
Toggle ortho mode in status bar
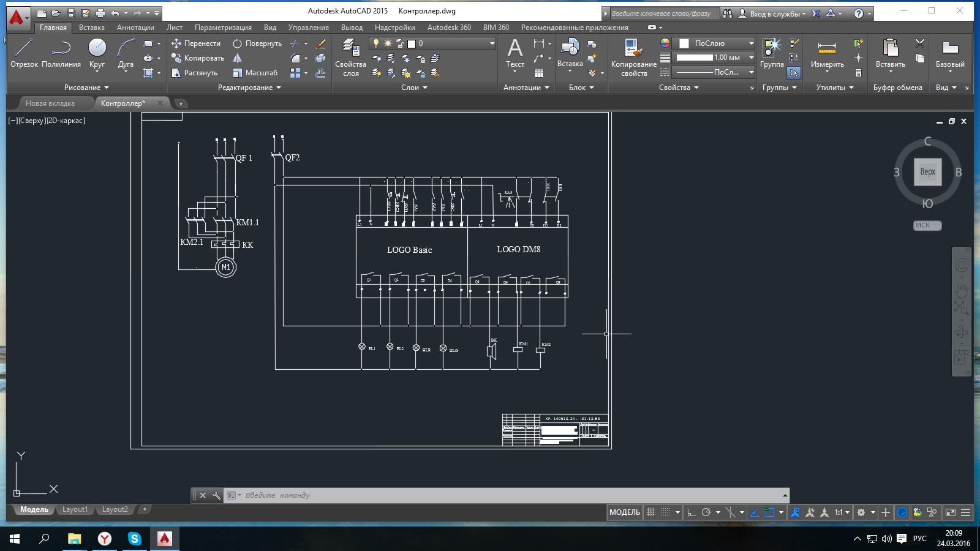click(691, 512)
